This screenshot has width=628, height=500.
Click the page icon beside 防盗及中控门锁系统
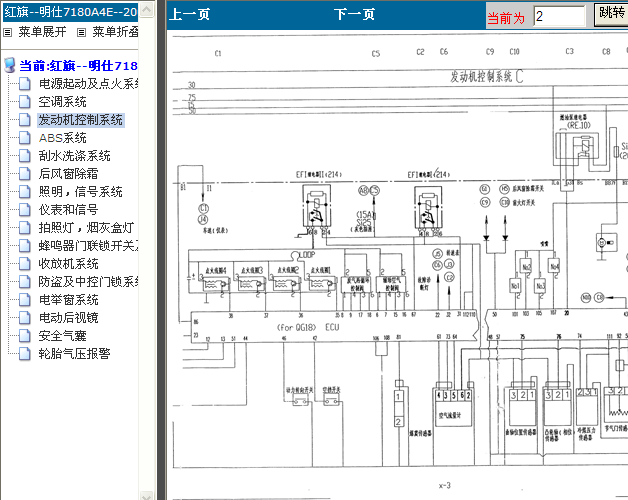[25, 282]
